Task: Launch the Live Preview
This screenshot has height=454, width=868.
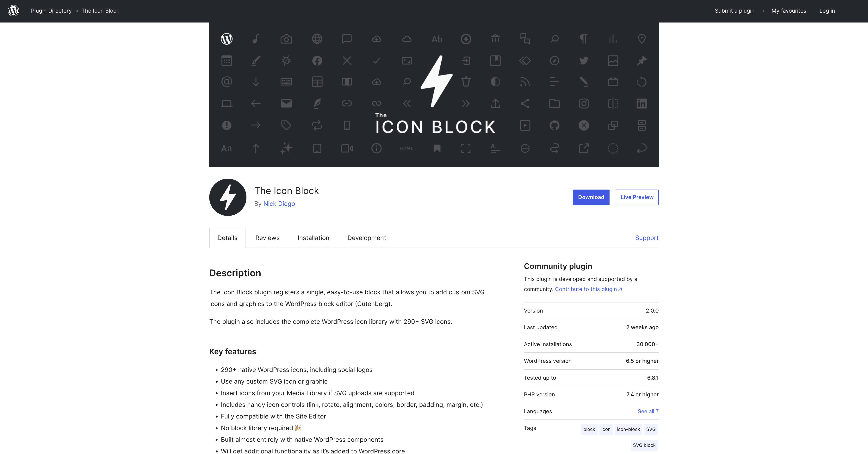Action: [x=637, y=197]
